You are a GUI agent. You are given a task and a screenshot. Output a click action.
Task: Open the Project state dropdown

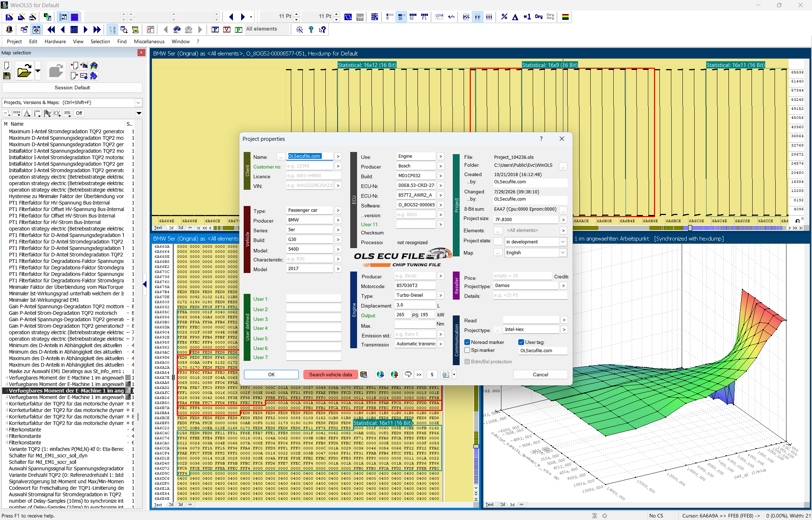point(563,242)
